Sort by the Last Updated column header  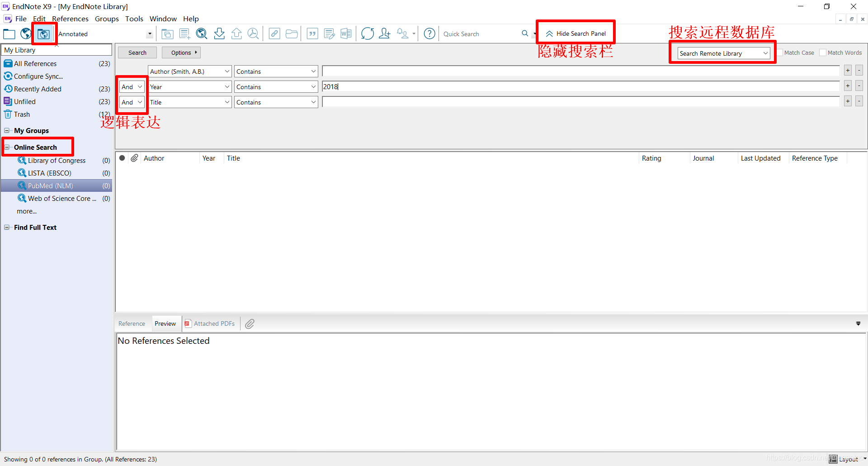[763, 158]
